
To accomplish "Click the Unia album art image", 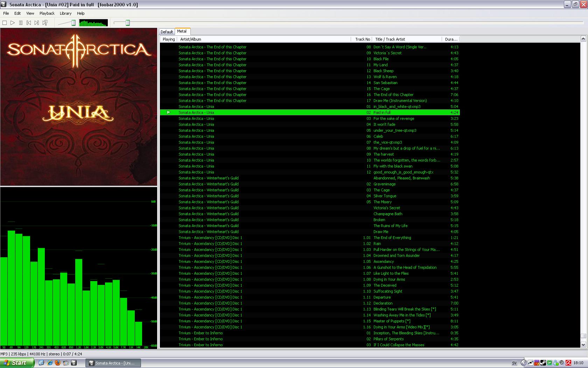I will [x=78, y=107].
